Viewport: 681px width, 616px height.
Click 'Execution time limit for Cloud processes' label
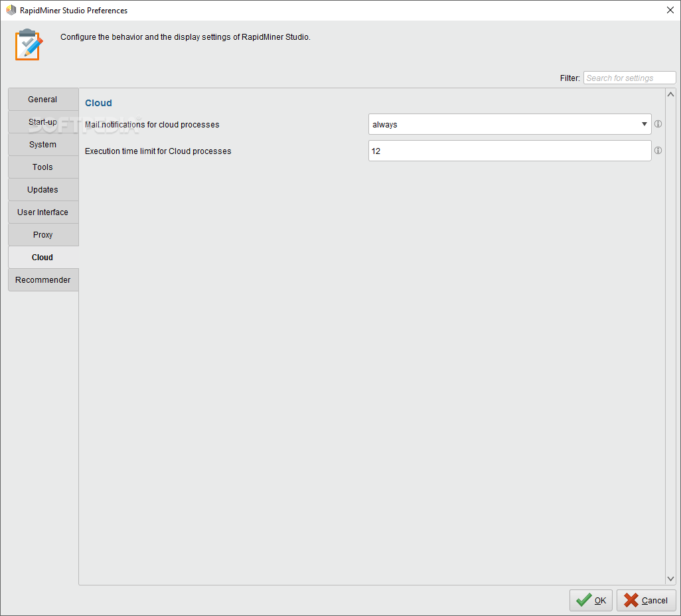[158, 151]
